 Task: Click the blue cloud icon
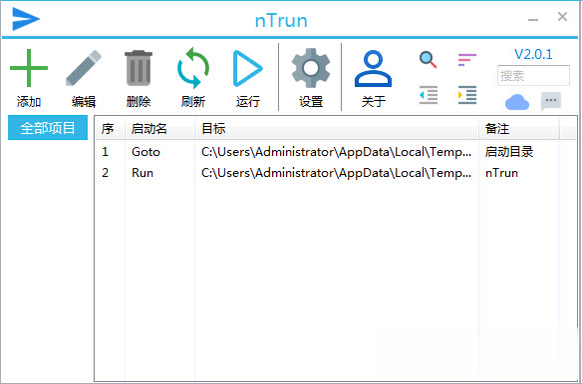pos(517,102)
